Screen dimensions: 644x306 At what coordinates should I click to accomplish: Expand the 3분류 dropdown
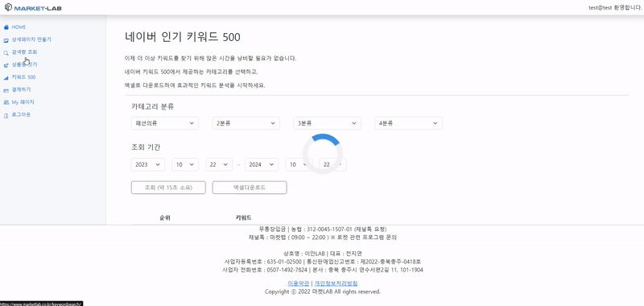[328, 123]
